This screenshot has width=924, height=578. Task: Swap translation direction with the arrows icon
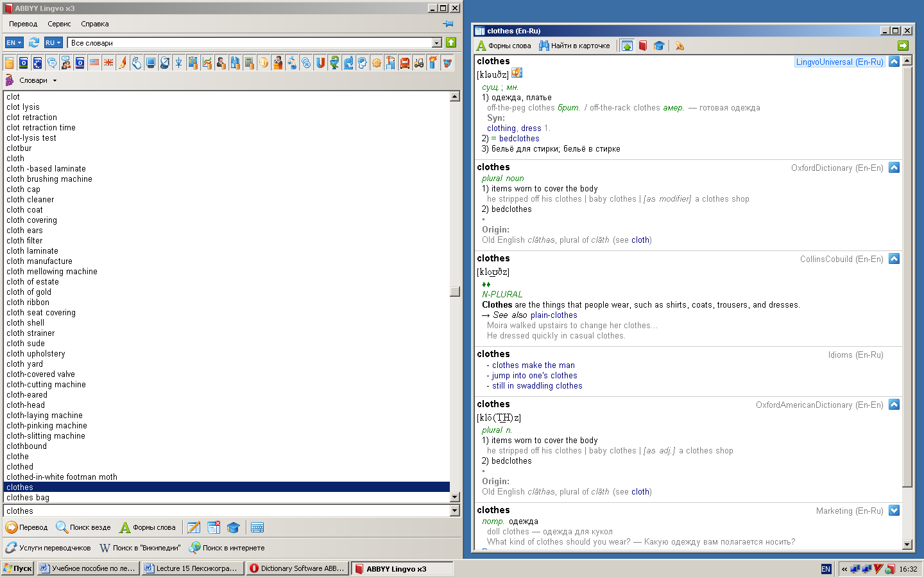coord(34,42)
